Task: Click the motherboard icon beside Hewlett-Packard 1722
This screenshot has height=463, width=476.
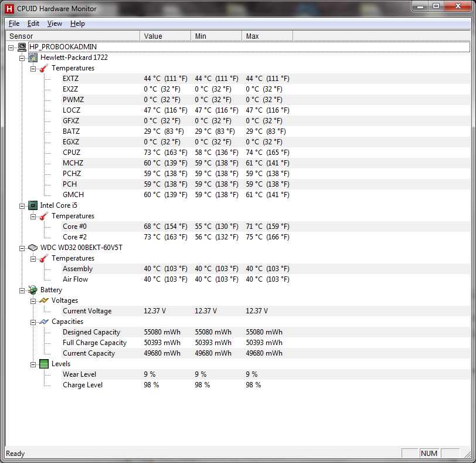Action: coord(33,58)
